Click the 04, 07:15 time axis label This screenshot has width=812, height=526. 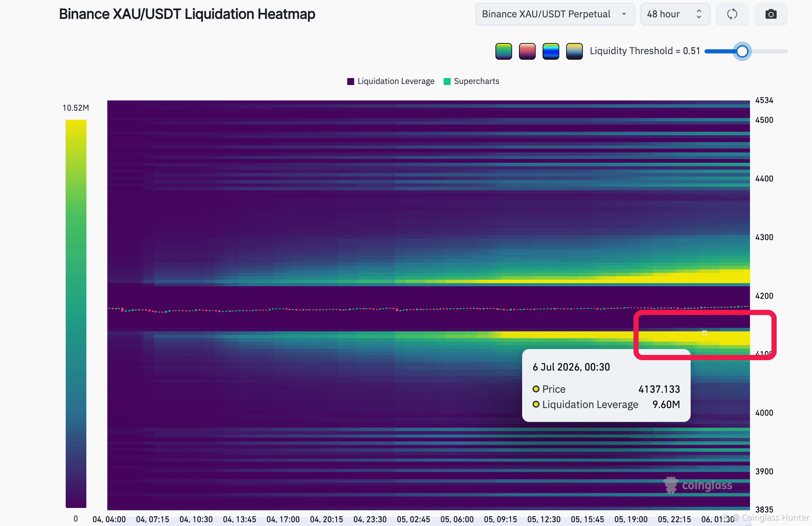[153, 519]
